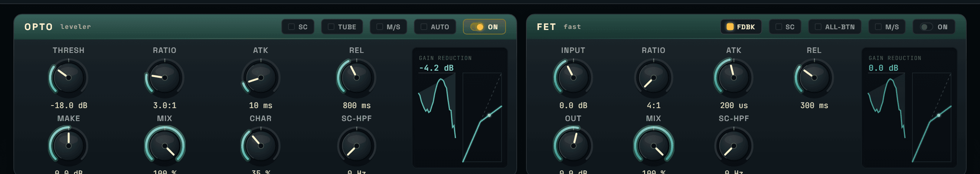Click the OPTO compression transfer curve graph

tap(482, 117)
